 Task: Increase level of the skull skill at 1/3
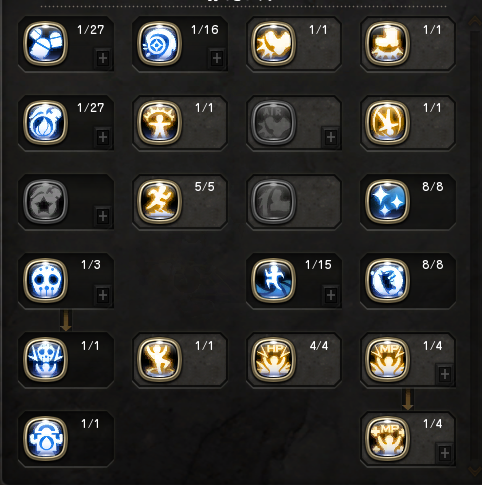[x=103, y=295]
